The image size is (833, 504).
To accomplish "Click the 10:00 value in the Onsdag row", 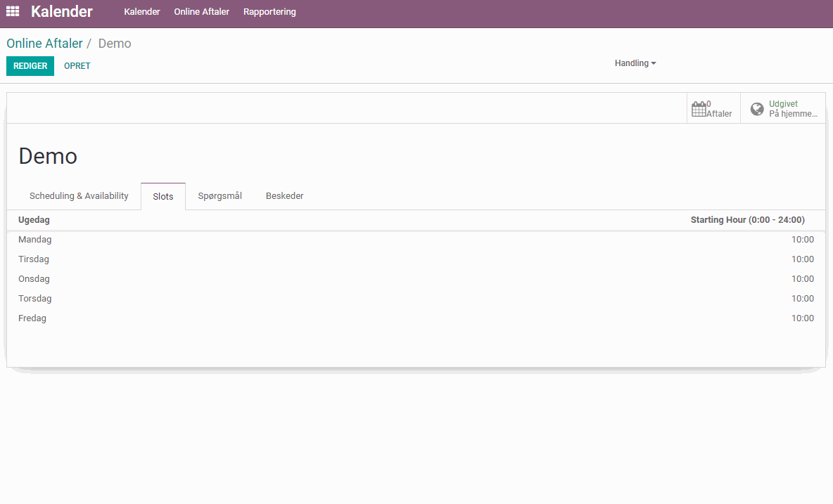I will (802, 278).
